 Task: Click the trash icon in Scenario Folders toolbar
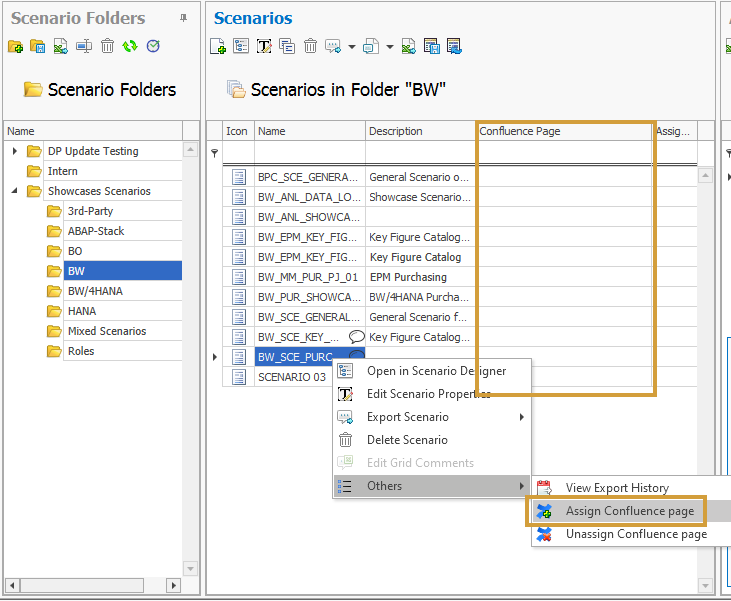[x=107, y=46]
